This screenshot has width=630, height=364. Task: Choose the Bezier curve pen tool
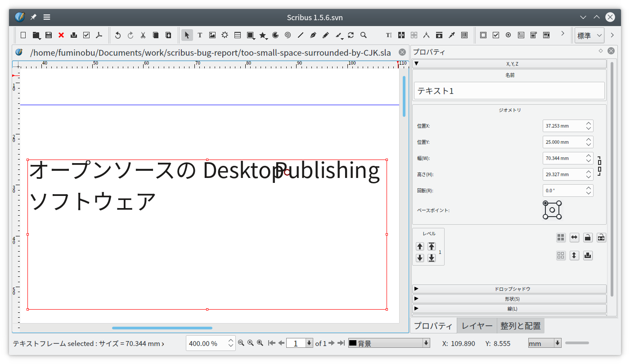coord(313,35)
